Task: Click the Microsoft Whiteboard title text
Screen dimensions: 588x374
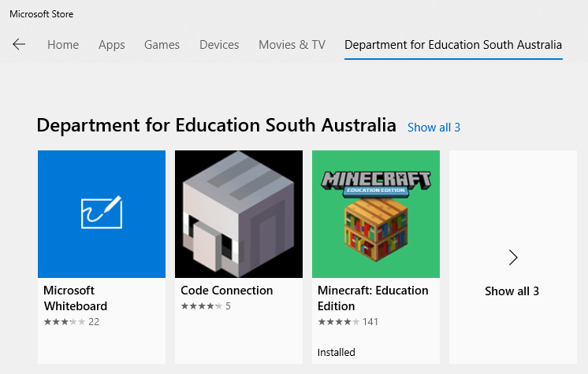Action: point(76,298)
